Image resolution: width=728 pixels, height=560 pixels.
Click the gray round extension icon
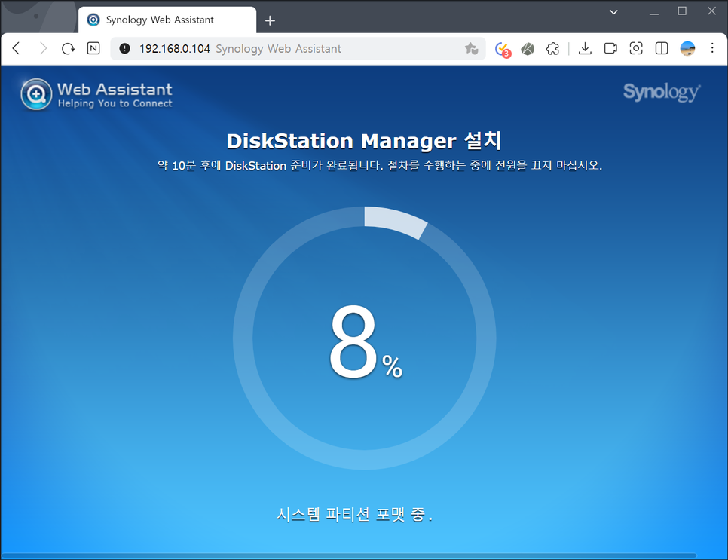[528, 48]
